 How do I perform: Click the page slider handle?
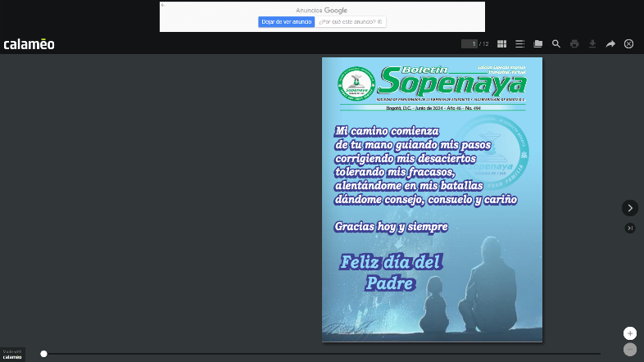pyautogui.click(x=44, y=354)
